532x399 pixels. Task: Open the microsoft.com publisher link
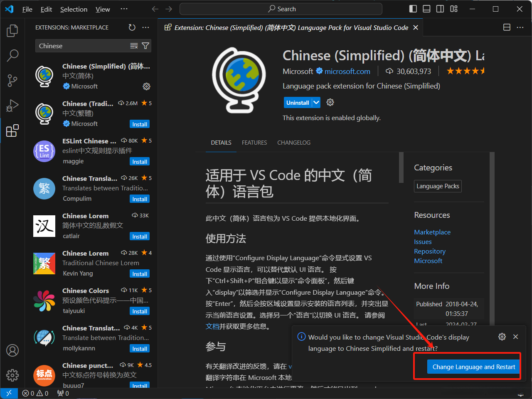point(347,71)
